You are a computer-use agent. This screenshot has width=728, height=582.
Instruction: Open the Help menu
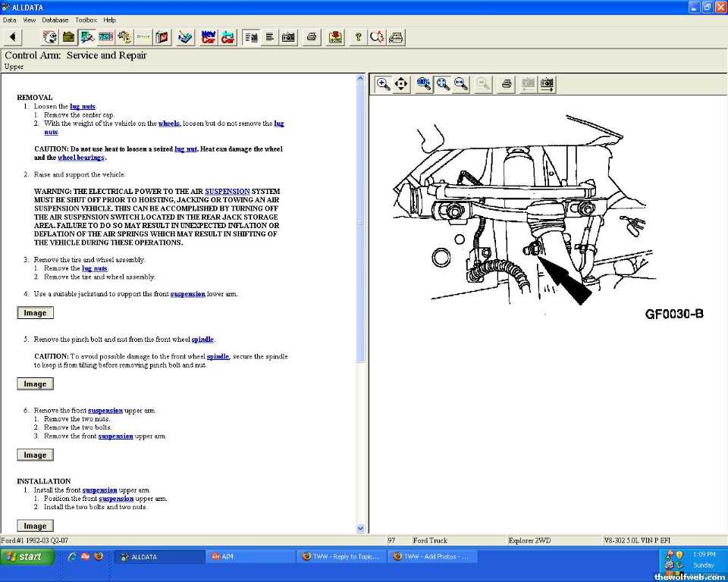[x=110, y=20]
